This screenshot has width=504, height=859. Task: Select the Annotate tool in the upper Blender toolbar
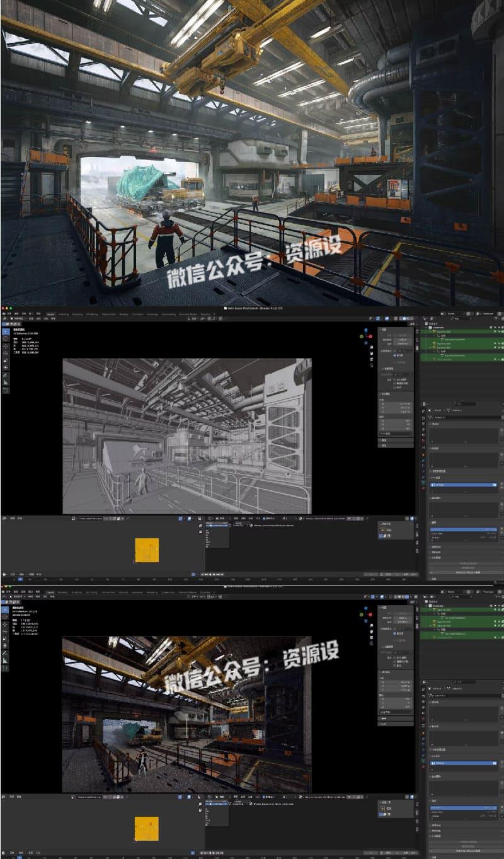tap(6, 375)
